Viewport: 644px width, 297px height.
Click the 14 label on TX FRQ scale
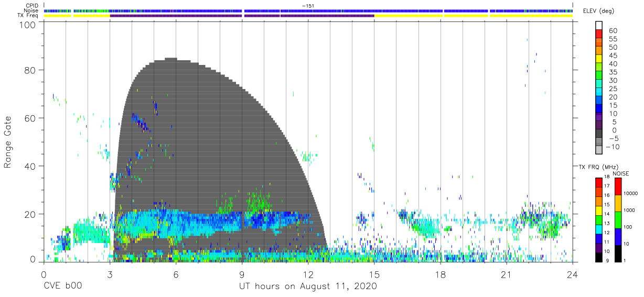click(607, 214)
